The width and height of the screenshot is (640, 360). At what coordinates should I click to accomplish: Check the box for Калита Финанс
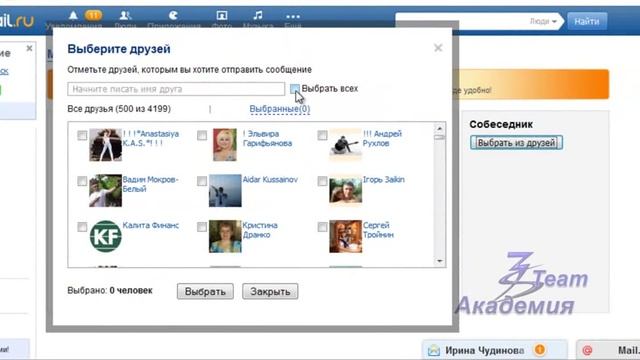coord(82,227)
